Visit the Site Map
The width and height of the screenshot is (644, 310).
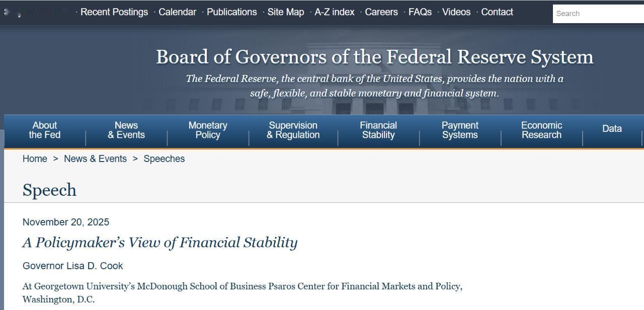click(285, 12)
